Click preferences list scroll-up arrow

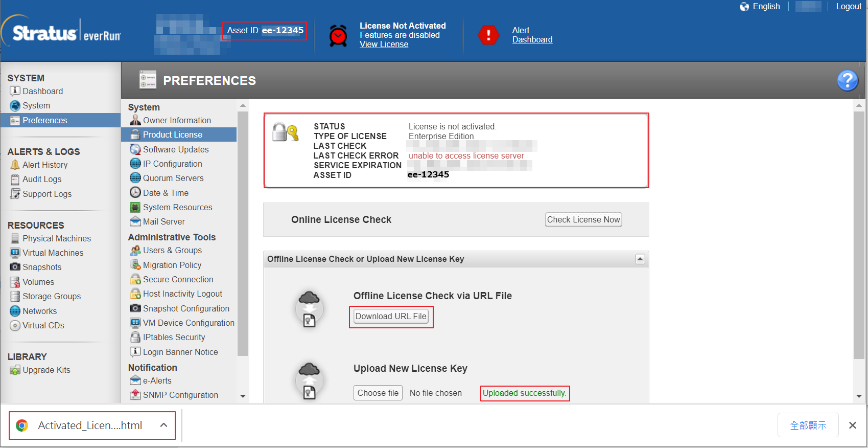[243, 105]
